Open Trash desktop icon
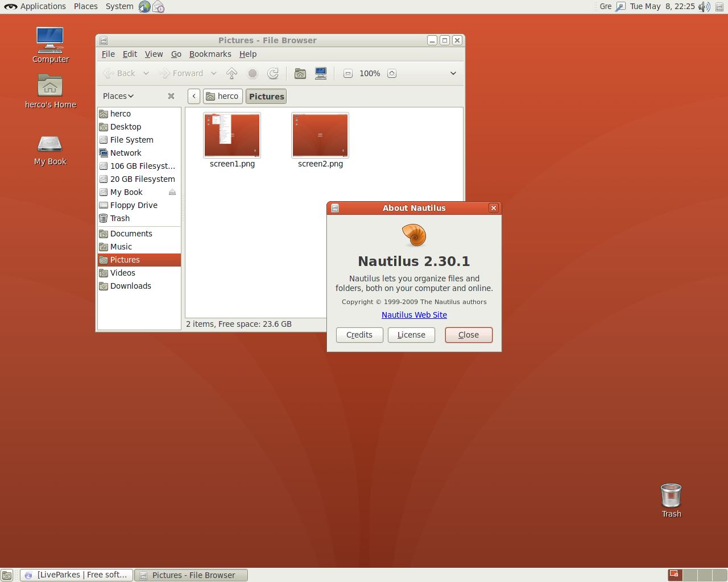Screen dimensions: 728x582 [671, 501]
